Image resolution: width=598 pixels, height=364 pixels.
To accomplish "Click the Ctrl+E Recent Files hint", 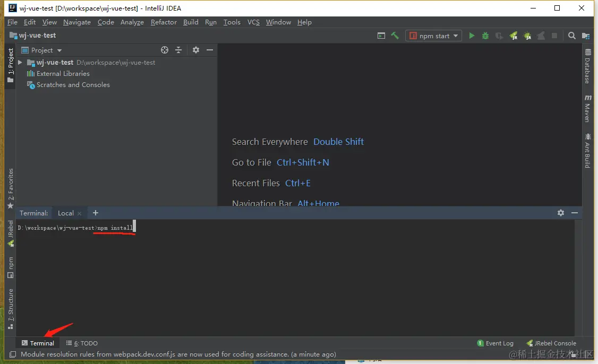I will pyautogui.click(x=298, y=183).
